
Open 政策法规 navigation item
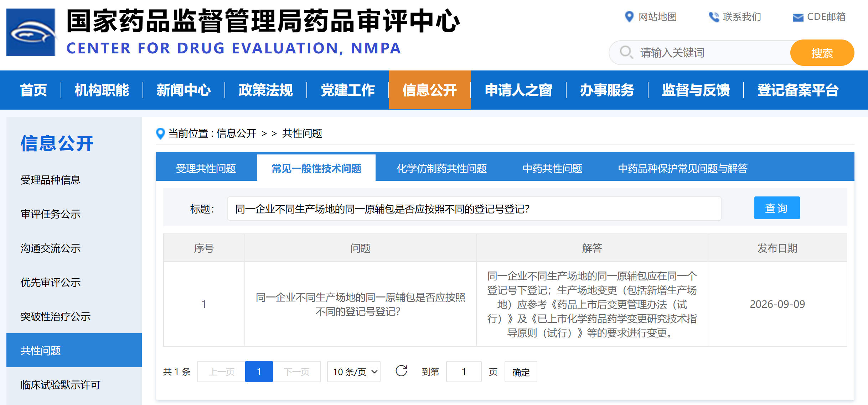coord(266,90)
